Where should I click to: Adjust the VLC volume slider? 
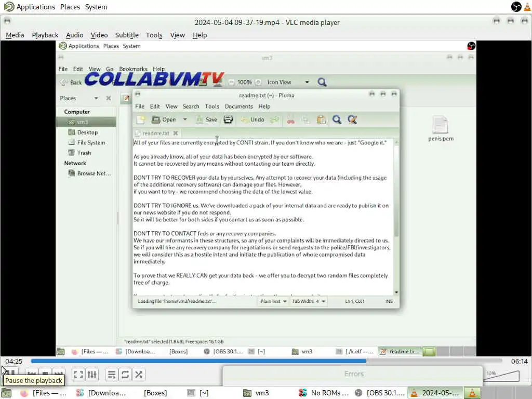(502, 376)
